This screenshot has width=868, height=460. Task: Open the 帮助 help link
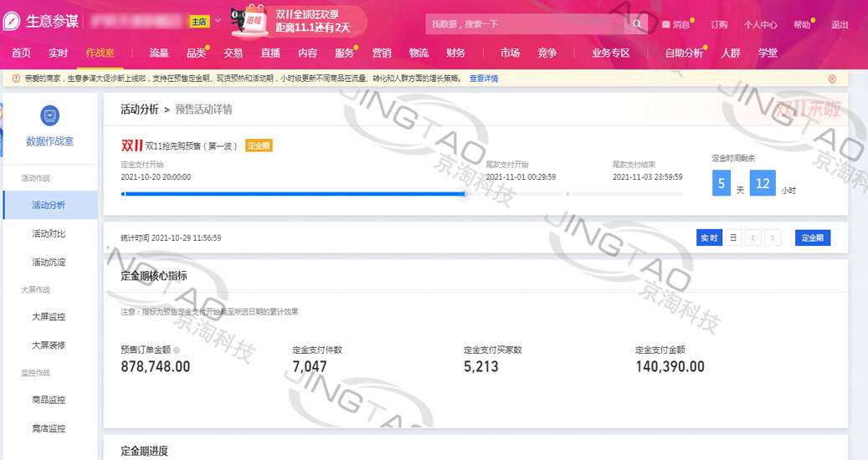tap(802, 24)
